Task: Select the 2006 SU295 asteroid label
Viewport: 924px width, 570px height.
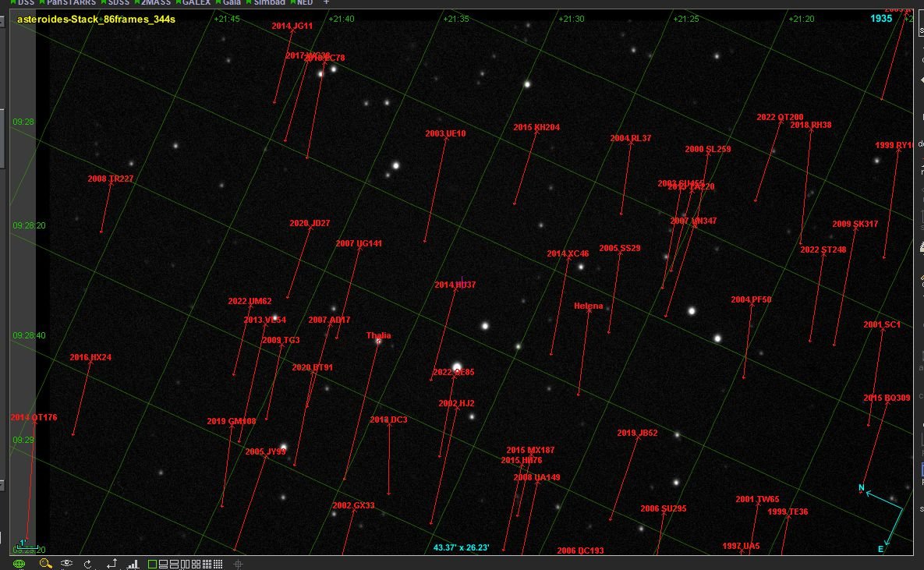Action: pos(663,508)
